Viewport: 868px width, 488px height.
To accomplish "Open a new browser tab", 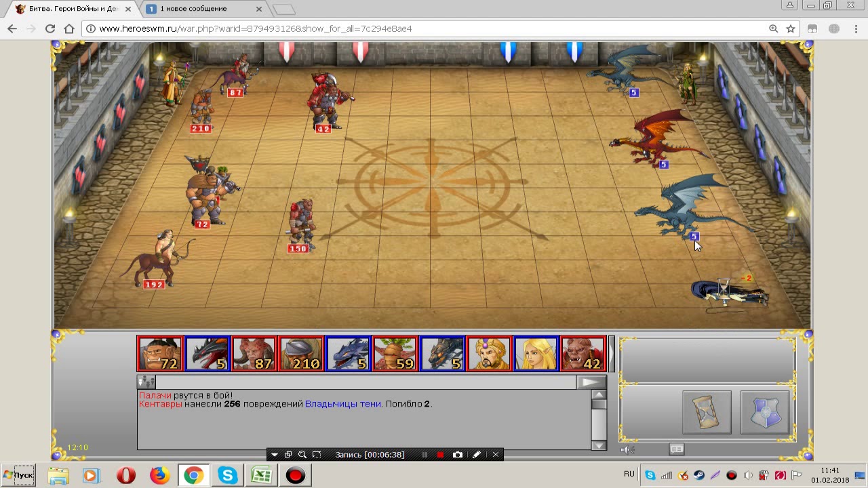I will 284,9.
